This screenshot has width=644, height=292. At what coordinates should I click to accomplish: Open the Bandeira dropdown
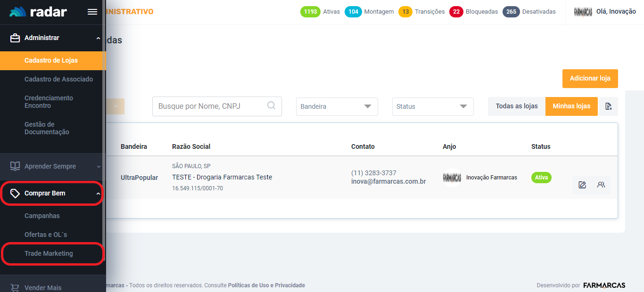click(x=337, y=107)
